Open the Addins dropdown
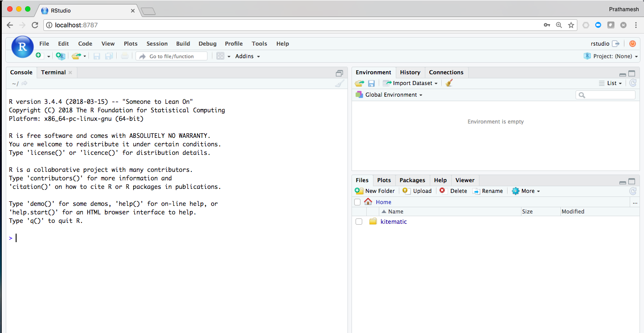This screenshot has height=333, width=644. coord(248,56)
